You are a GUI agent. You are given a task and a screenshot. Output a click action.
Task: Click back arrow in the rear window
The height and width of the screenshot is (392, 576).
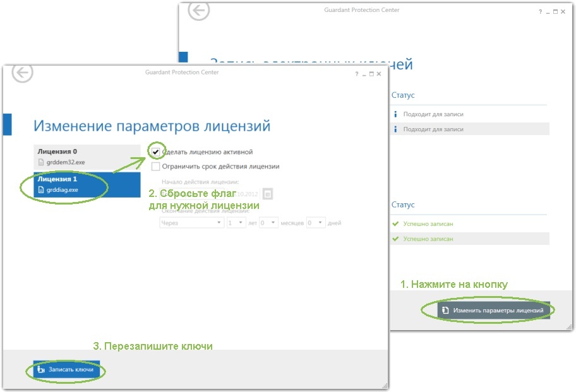coord(199,11)
